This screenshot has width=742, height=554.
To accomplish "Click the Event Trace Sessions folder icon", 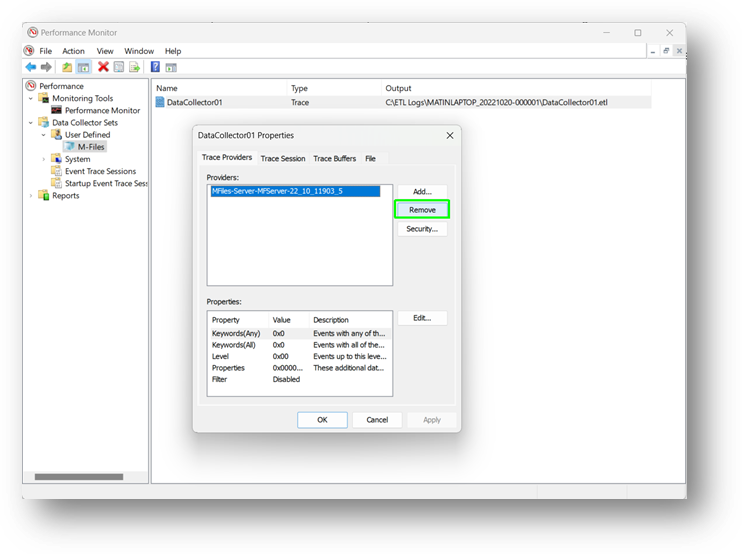I will tap(56, 171).
